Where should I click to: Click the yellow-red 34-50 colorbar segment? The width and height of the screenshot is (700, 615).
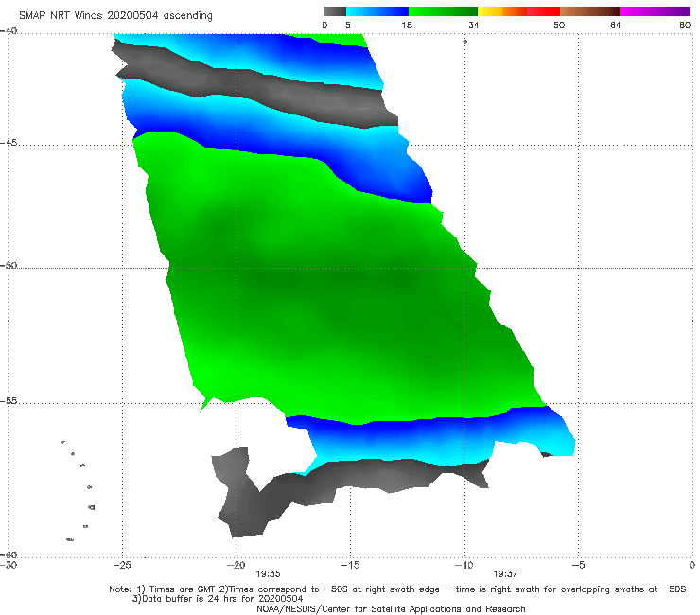[518, 11]
